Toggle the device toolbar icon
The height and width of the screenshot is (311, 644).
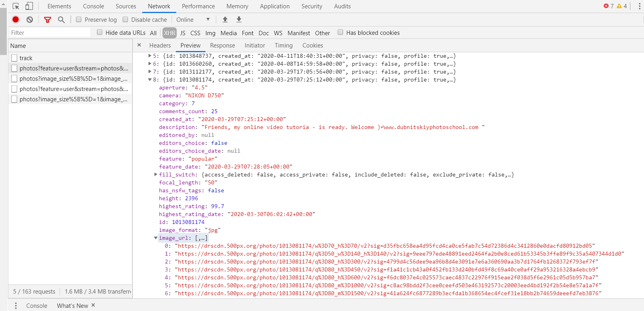(x=29, y=6)
